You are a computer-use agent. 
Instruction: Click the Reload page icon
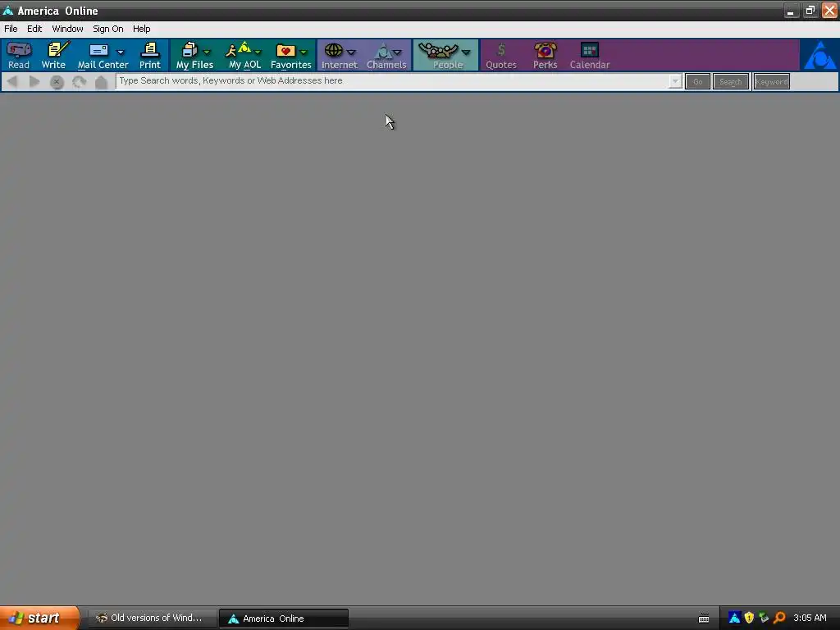point(80,82)
